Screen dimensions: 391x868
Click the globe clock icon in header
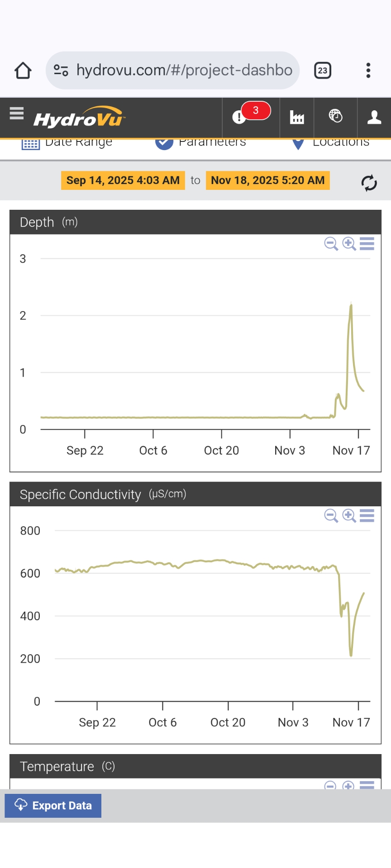click(x=335, y=116)
